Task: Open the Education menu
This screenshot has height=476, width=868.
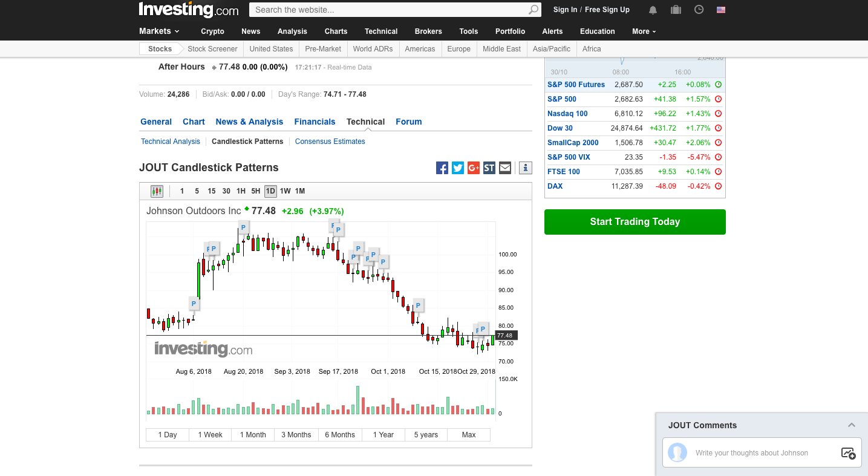Action: click(597, 31)
